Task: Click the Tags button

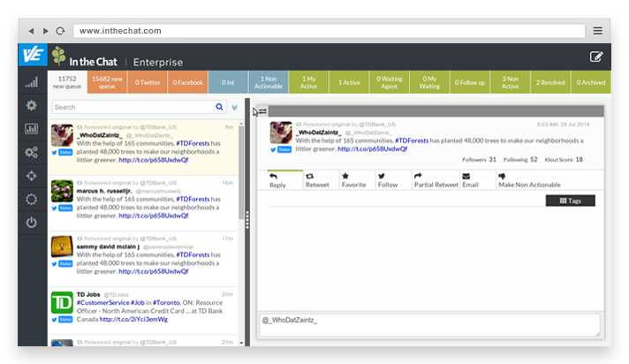Action: coord(570,201)
